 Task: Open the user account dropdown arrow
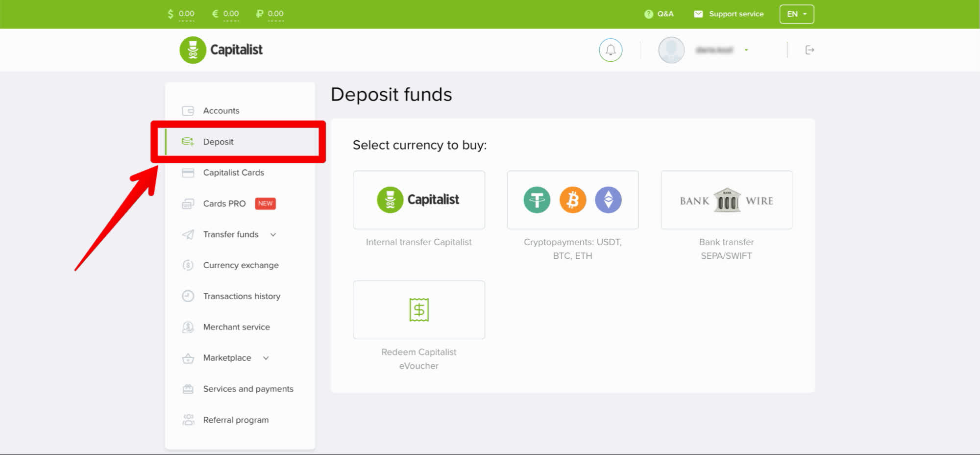[746, 50]
